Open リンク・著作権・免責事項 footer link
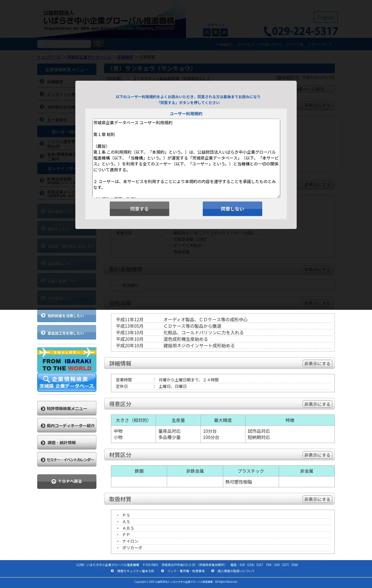The height and width of the screenshot is (588, 372). (186, 571)
